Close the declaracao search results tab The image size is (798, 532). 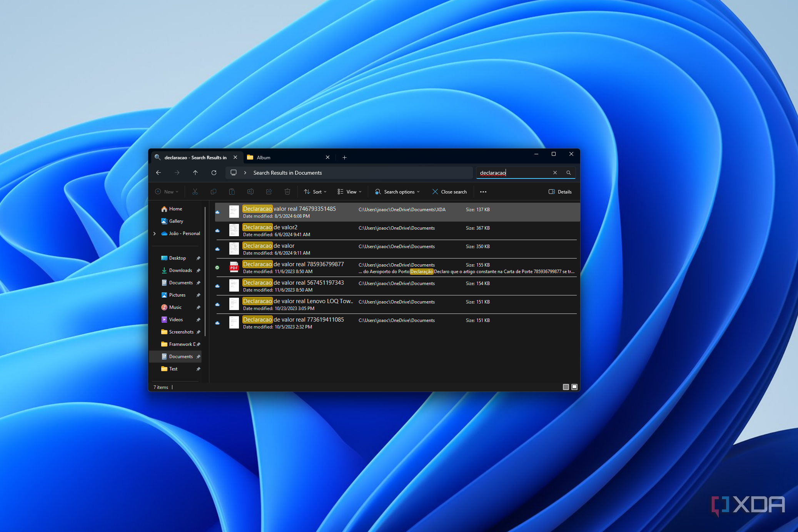(235, 157)
